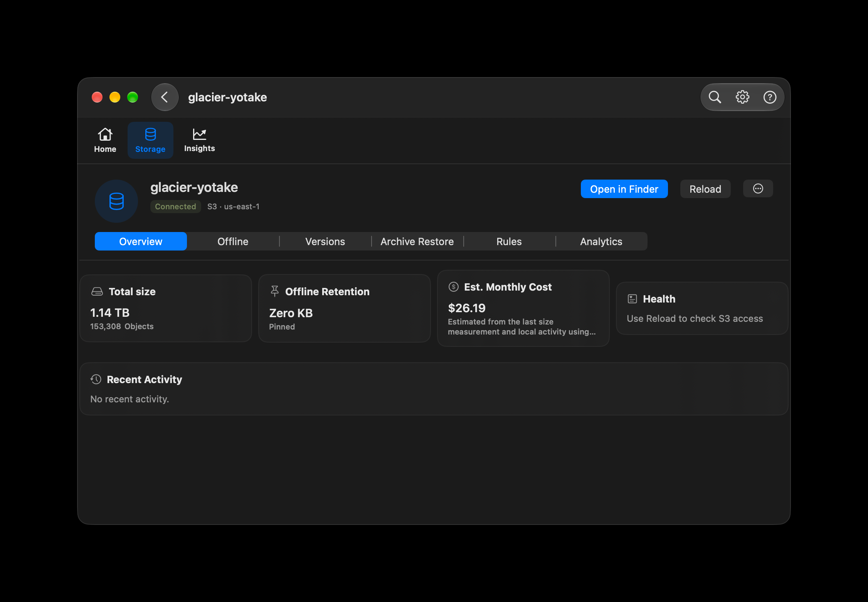Click the glacier-yotake bucket database icon

(x=116, y=201)
